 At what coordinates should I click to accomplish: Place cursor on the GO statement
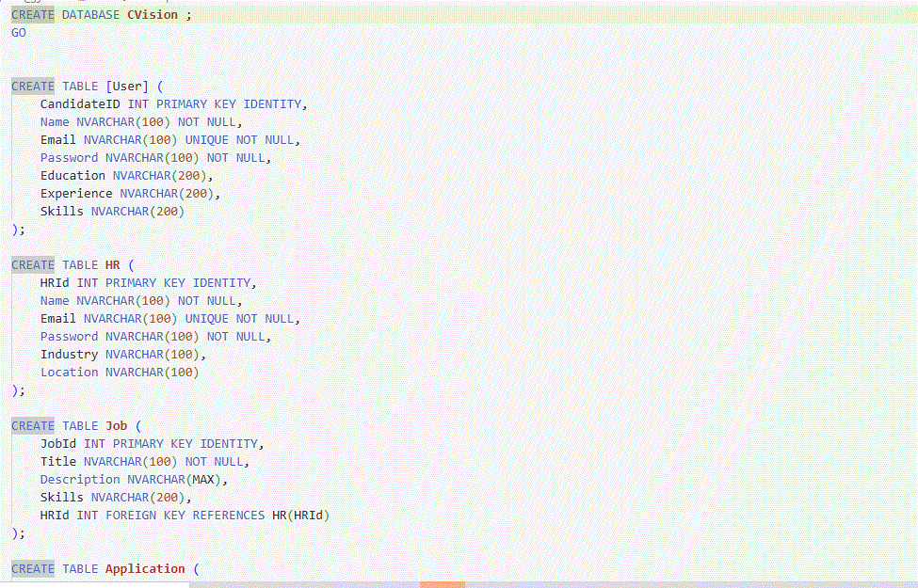[x=19, y=33]
